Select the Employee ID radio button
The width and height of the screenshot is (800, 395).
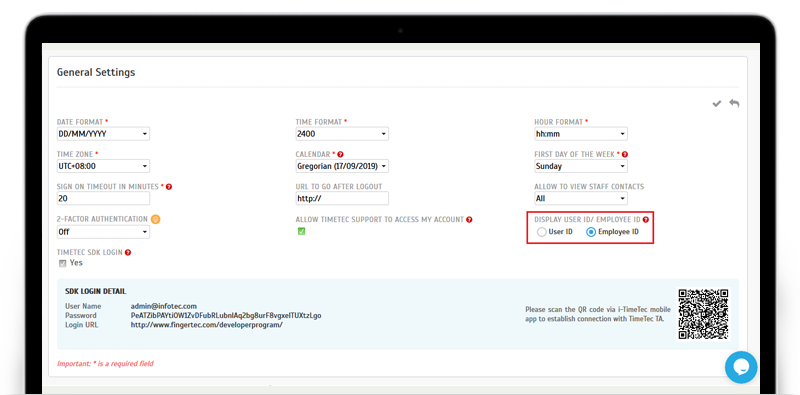(x=591, y=232)
